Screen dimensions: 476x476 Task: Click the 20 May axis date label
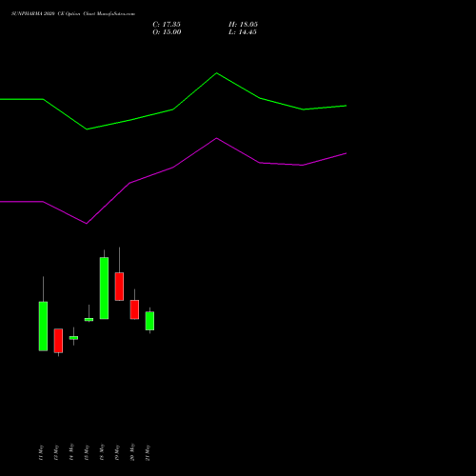click(132, 452)
